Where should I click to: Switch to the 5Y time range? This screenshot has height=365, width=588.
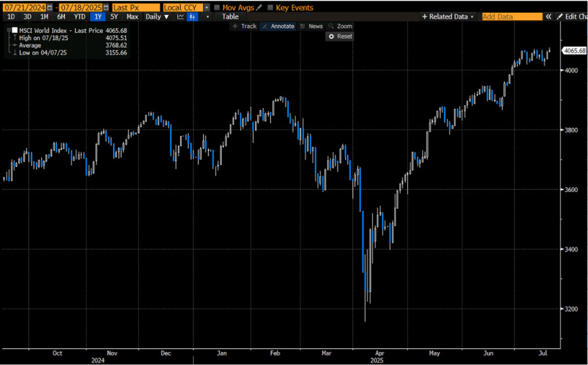tap(114, 17)
